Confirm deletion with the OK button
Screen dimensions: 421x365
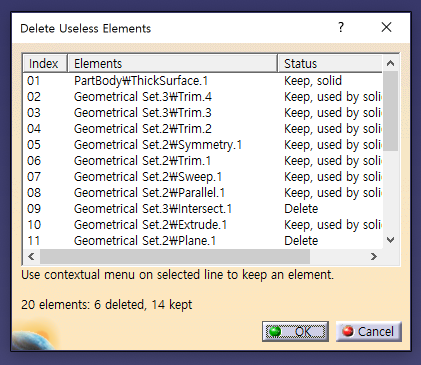tap(295, 331)
